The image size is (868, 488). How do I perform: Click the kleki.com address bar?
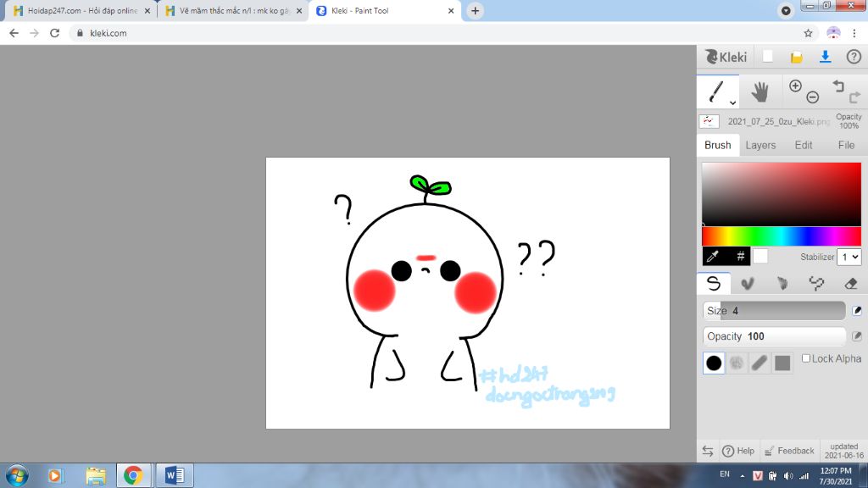click(435, 33)
